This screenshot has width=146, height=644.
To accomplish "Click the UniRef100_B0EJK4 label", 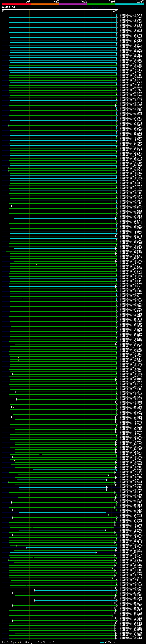I will tap(131, 638).
